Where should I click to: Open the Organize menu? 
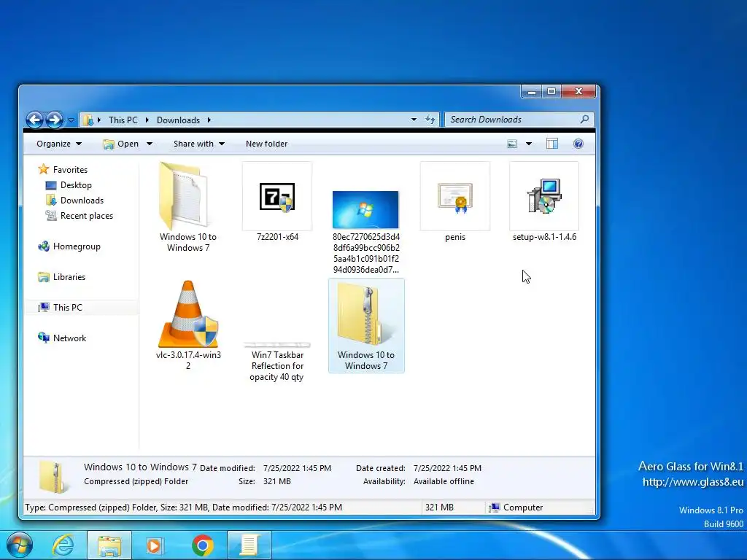coord(59,144)
